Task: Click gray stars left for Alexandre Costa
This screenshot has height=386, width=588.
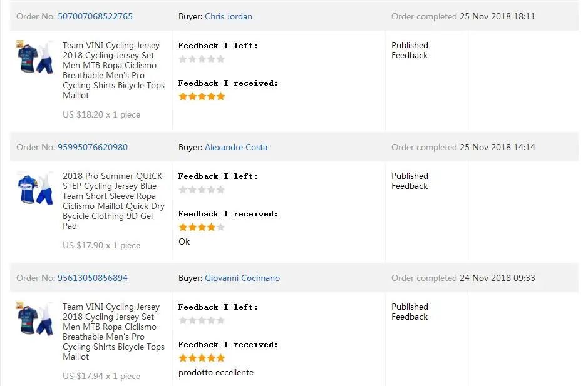Action: tap(202, 190)
